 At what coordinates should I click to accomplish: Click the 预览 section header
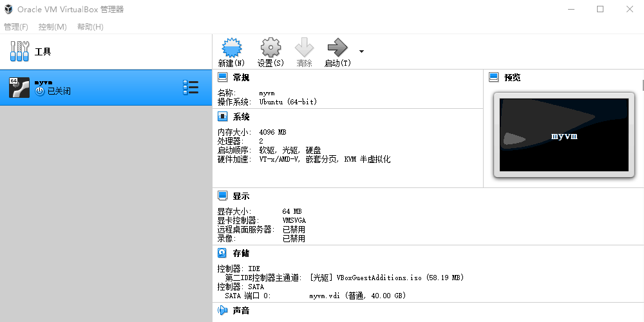512,77
